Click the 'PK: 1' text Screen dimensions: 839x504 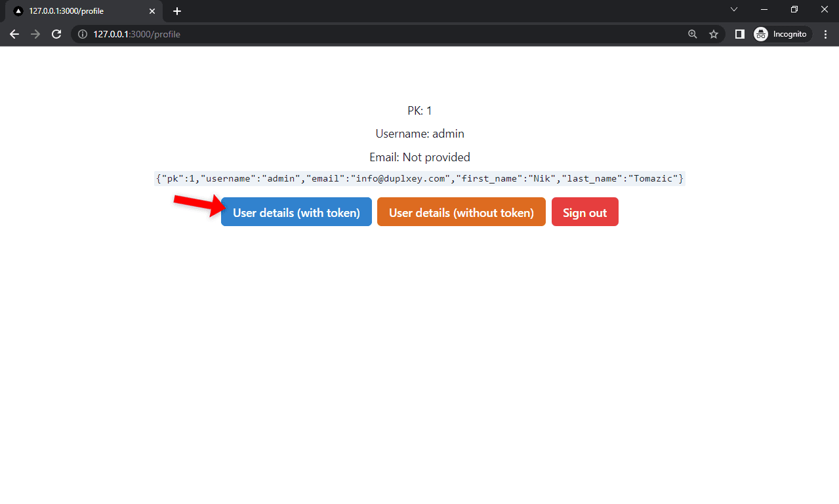pos(420,111)
